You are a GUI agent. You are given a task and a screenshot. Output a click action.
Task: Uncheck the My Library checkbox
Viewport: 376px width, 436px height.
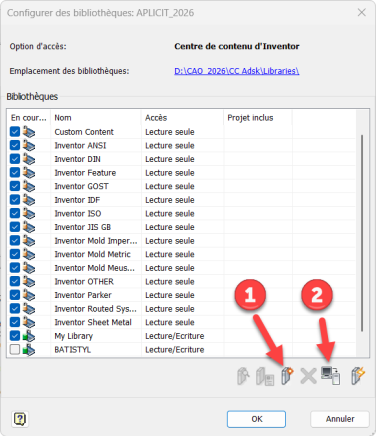pyautogui.click(x=15, y=336)
